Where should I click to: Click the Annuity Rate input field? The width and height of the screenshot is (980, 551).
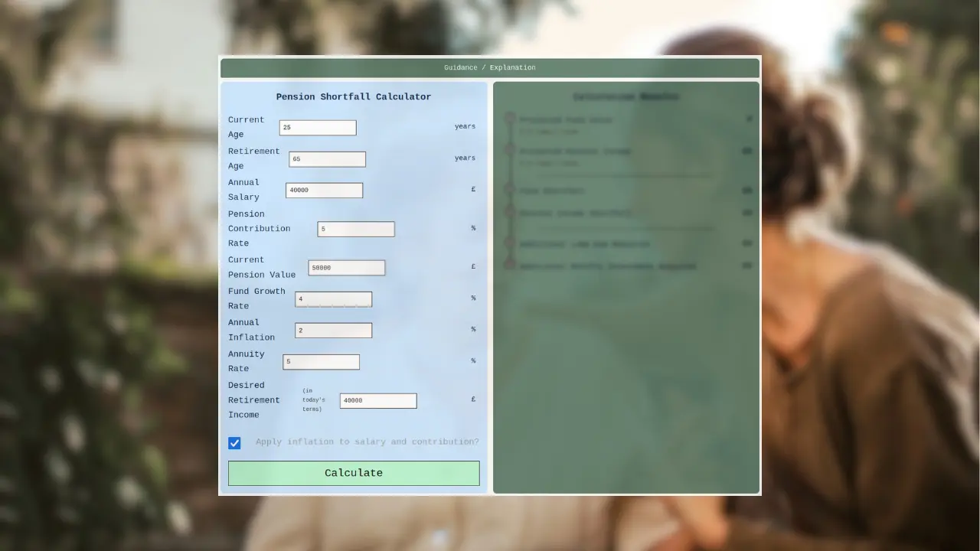[x=321, y=362]
